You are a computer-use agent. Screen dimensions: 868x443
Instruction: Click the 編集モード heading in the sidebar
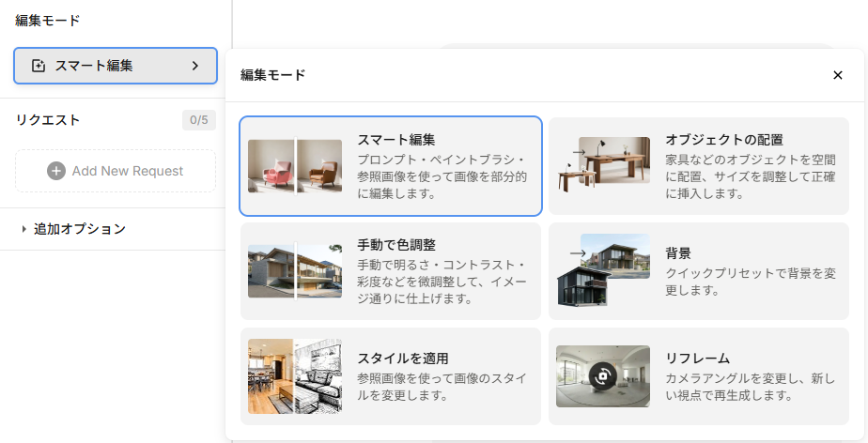[48, 21]
